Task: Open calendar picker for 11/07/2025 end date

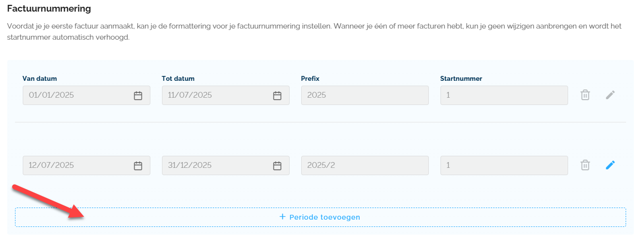Action: pos(277,96)
